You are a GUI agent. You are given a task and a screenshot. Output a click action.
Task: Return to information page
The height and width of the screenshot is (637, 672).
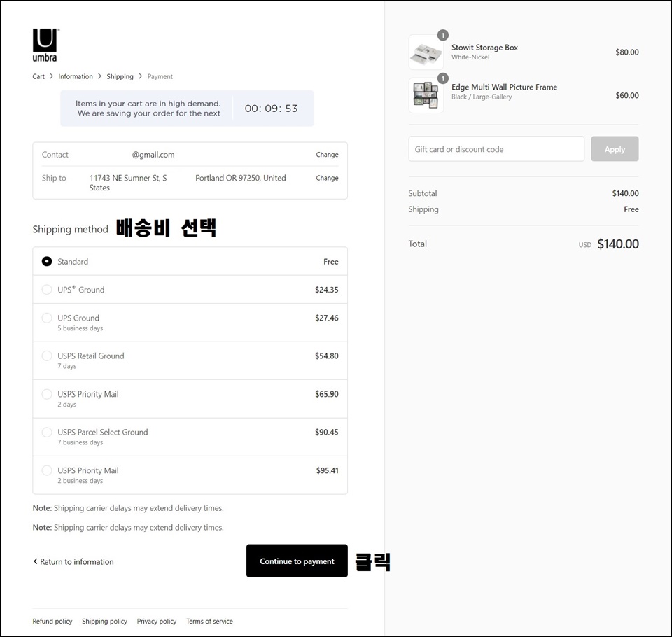(x=73, y=561)
